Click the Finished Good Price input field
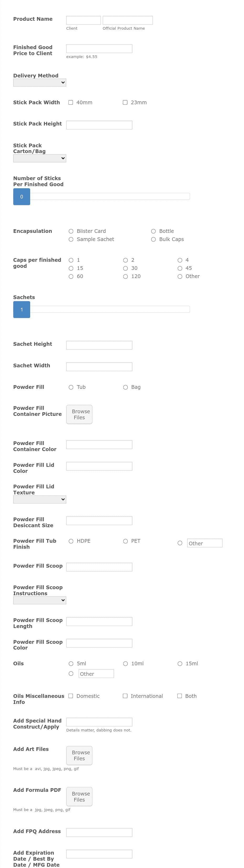The width and height of the screenshot is (244, 868). (99, 49)
